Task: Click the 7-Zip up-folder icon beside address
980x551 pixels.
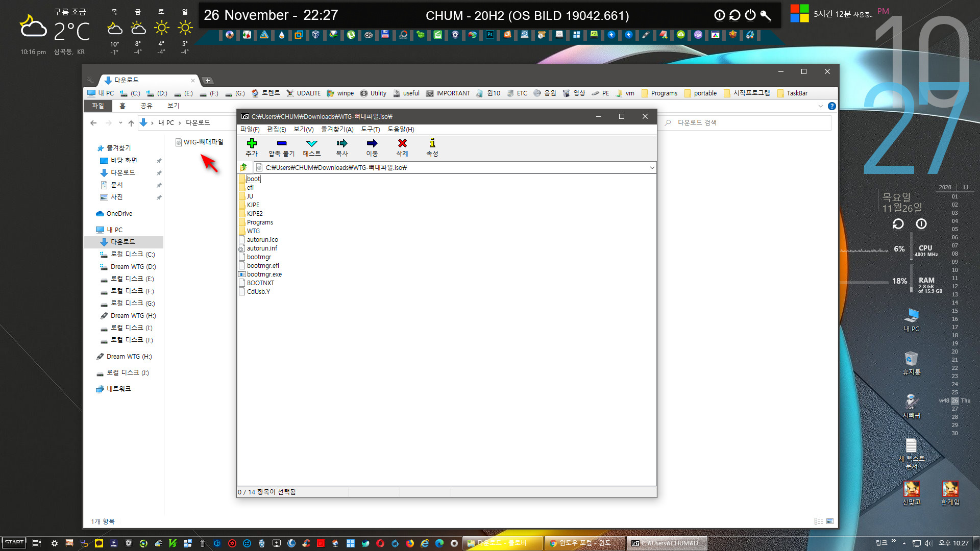Action: point(243,167)
